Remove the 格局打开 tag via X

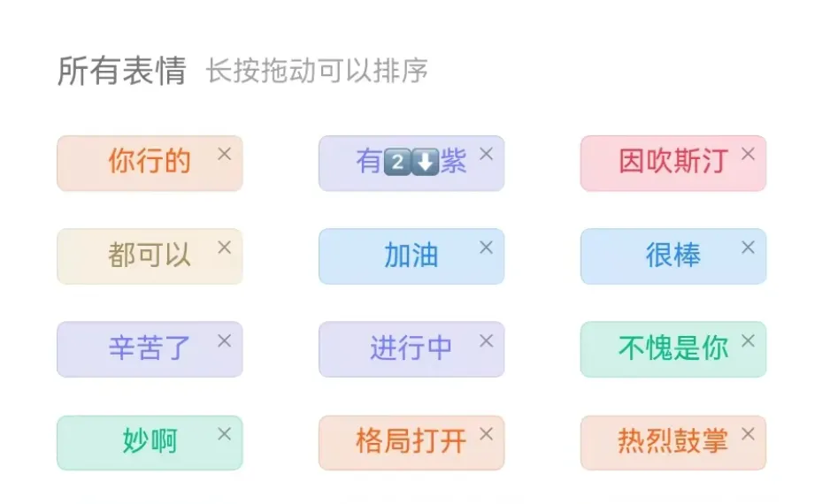pos(486,434)
